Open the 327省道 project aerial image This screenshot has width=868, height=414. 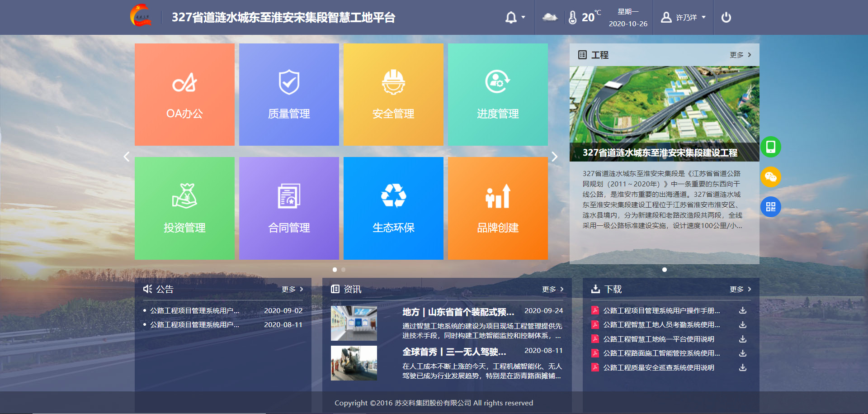tap(664, 109)
